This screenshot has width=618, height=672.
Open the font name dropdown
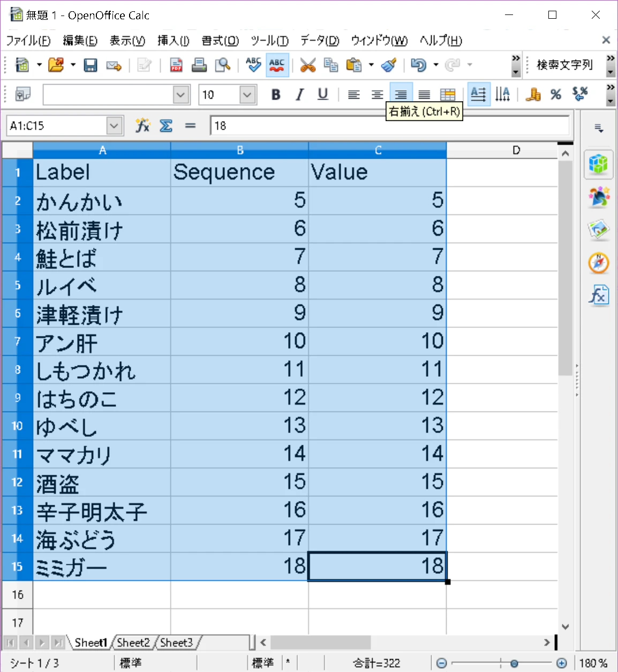pyautogui.click(x=182, y=95)
